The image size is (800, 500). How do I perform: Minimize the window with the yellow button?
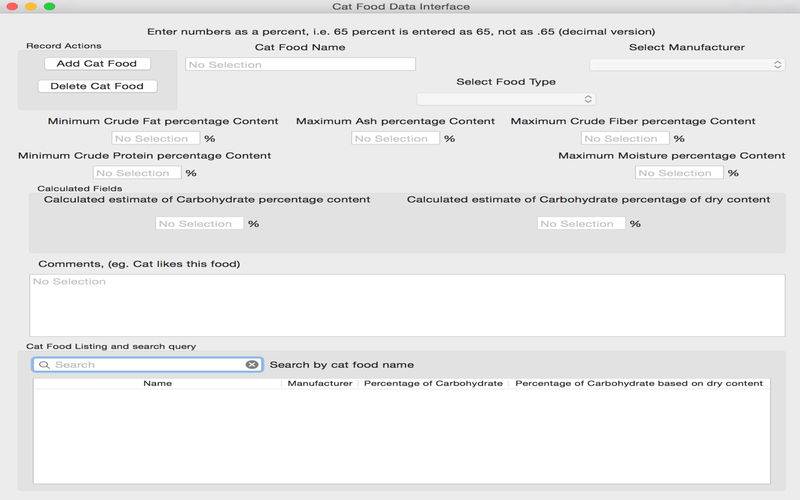click(x=31, y=6)
